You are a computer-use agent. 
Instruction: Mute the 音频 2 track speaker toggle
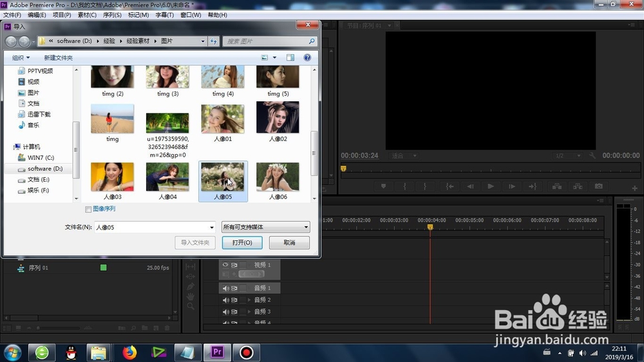coord(225,300)
